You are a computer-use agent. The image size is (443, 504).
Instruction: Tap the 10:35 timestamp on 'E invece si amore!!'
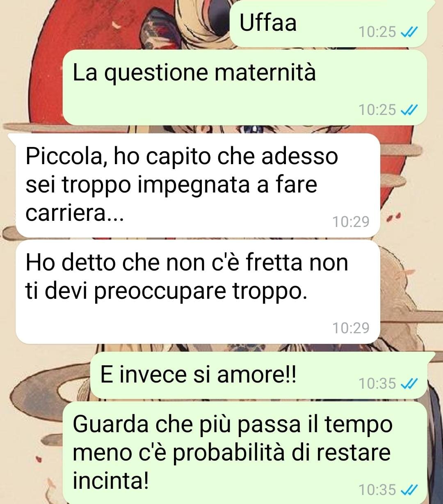(377, 383)
